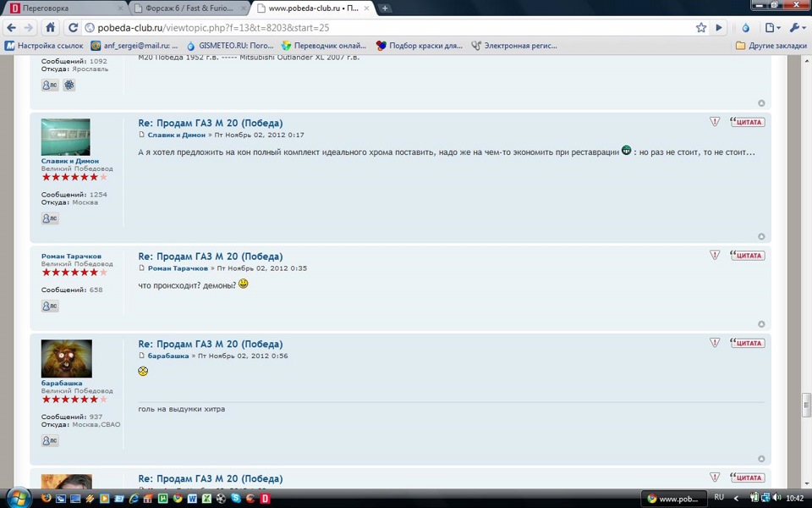Click the atom icon beside Ярославль user's ЛС button
This screenshot has width=812, height=508.
[69, 85]
